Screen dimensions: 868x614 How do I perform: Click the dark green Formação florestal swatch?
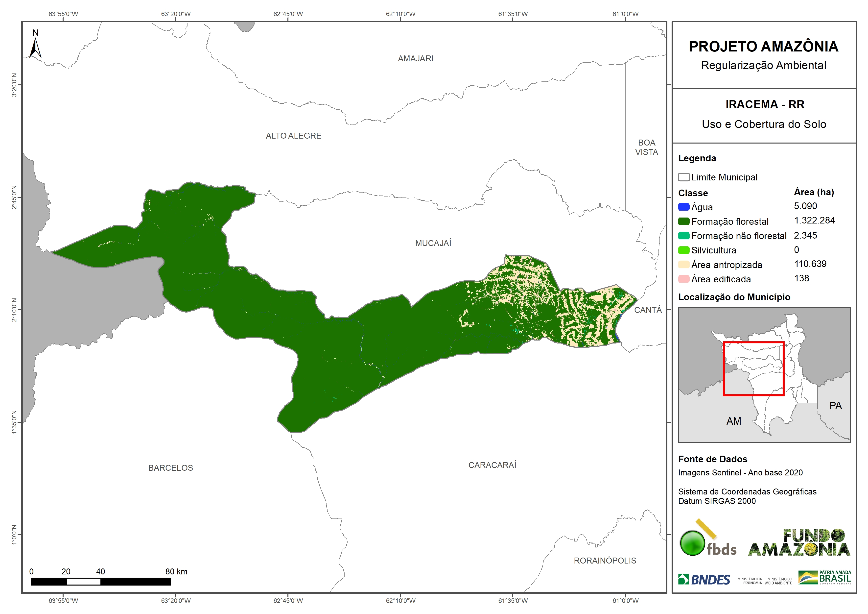pos(683,221)
